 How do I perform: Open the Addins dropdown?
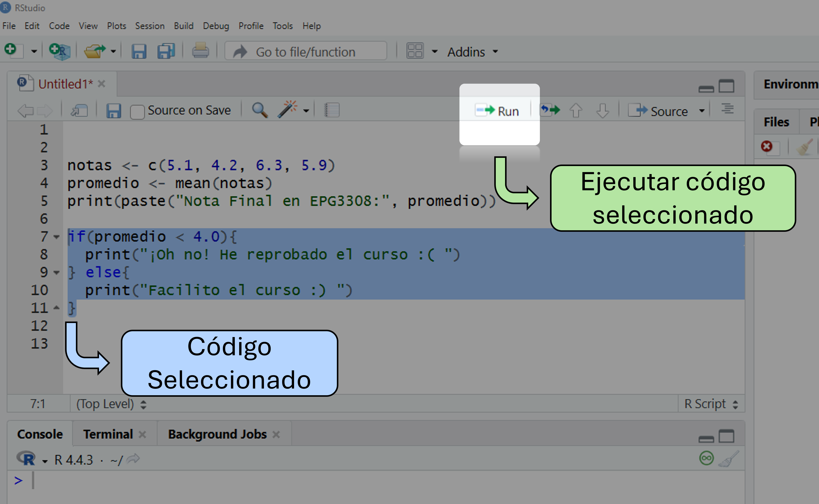click(472, 52)
